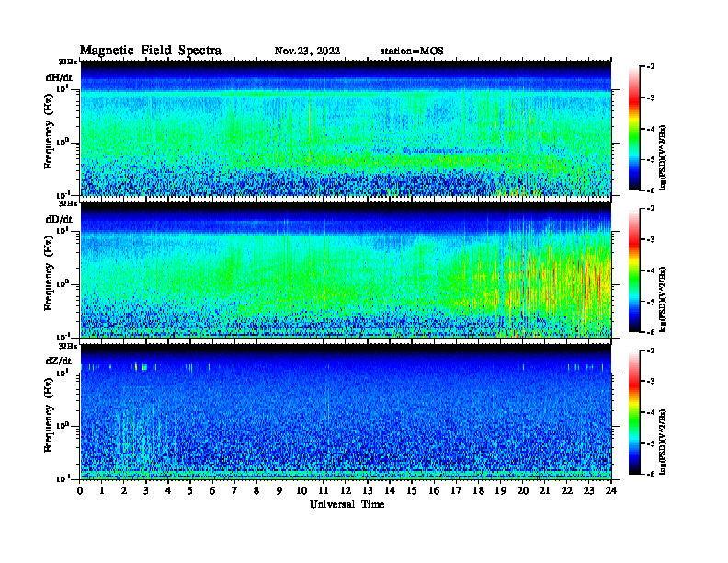Click the '-5' tick on the dD/dt color bar
The height and width of the screenshot is (563, 728).
point(651,301)
